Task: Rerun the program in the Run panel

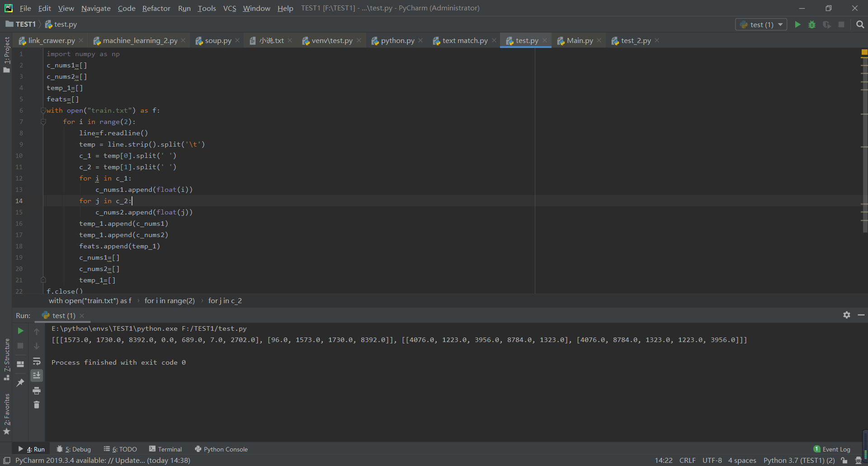Action: tap(20, 331)
